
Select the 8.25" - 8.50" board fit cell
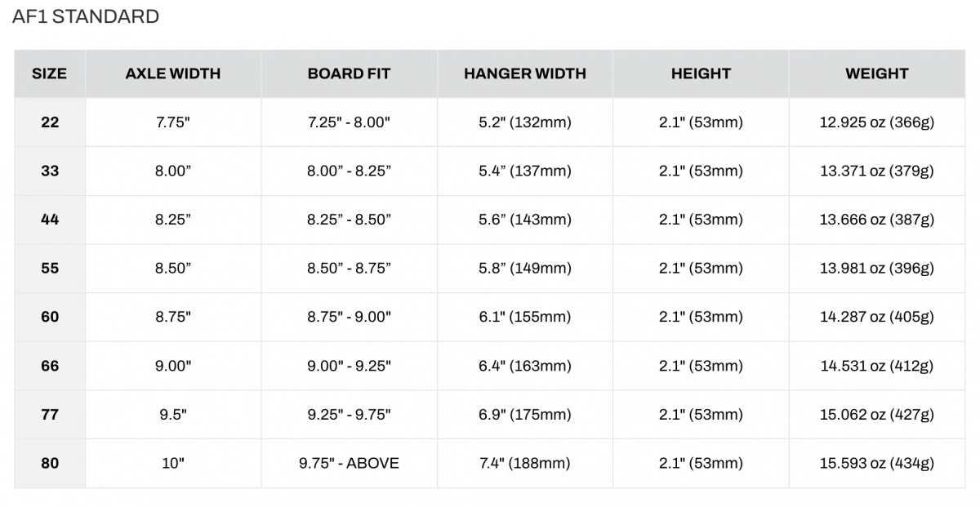click(x=350, y=220)
